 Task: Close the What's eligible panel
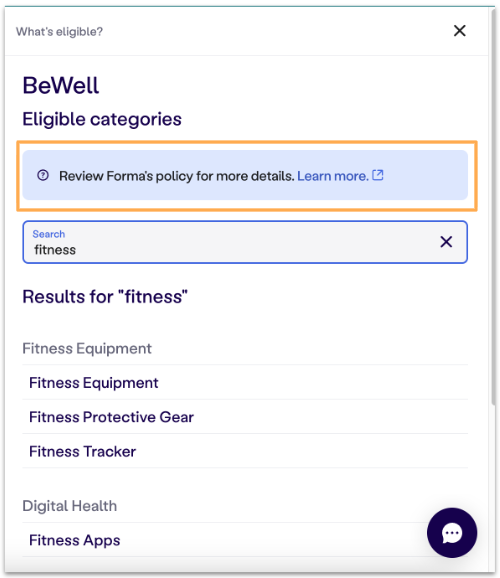459,31
